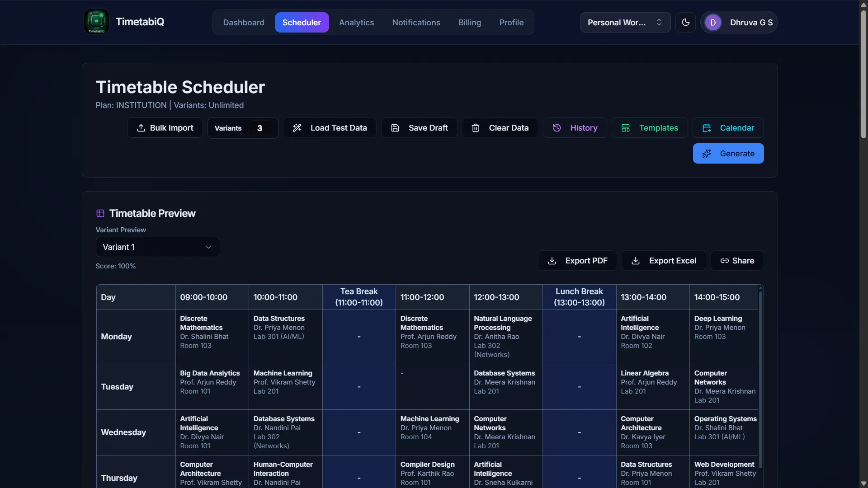Image resolution: width=868 pixels, height=488 pixels.
Task: Go to the Profile tab
Action: [511, 22]
